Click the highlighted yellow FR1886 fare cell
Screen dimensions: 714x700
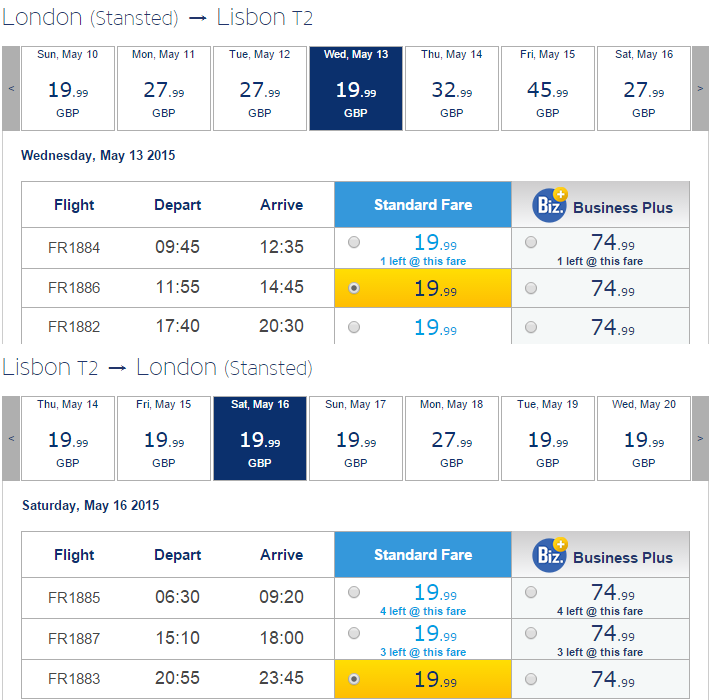(x=423, y=288)
